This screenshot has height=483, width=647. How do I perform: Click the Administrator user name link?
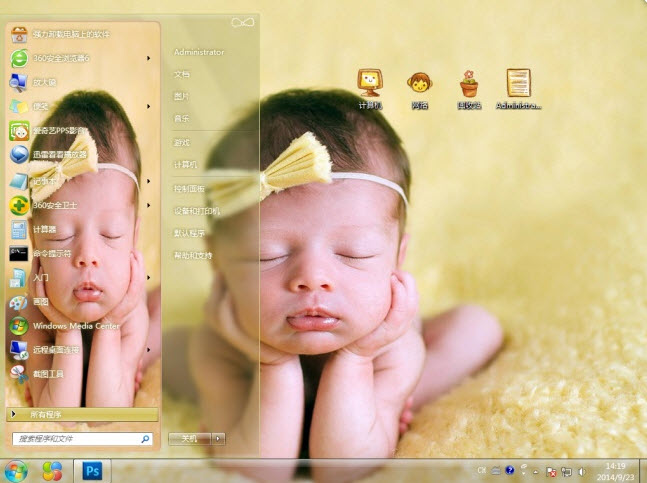[199, 52]
